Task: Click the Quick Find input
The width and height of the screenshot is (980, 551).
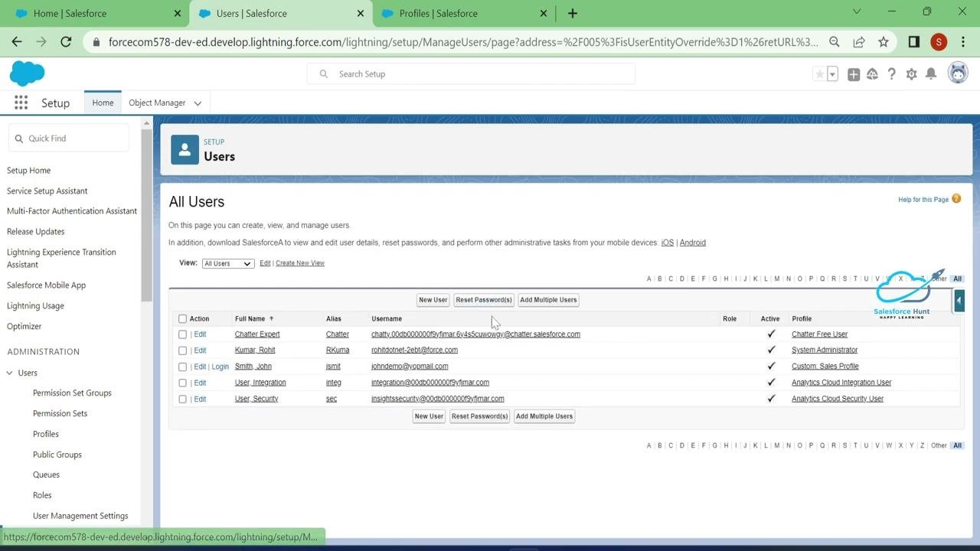Action: 69,139
